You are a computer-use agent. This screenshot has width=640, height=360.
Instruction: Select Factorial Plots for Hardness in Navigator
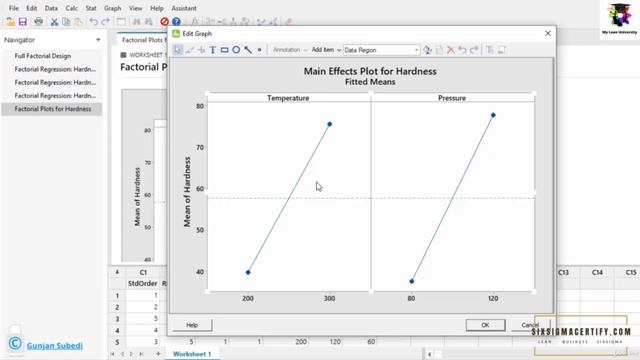[53, 109]
